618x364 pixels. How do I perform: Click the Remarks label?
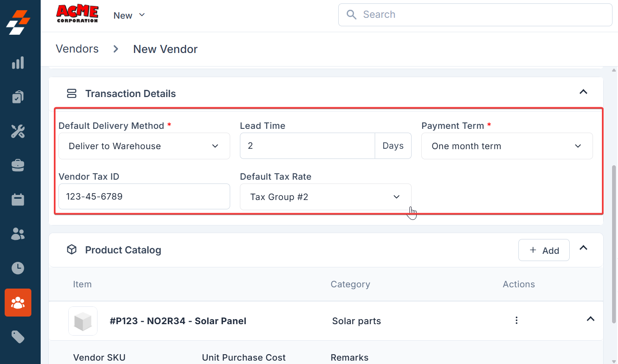(x=350, y=358)
